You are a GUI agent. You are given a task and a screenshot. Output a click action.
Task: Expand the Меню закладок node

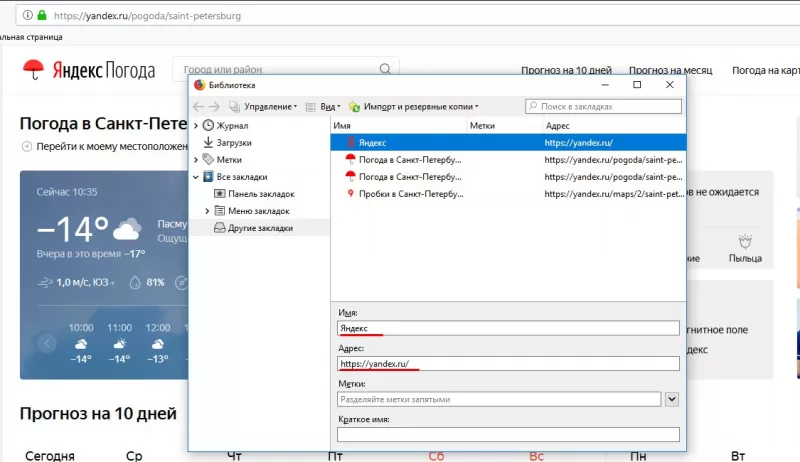point(207,211)
